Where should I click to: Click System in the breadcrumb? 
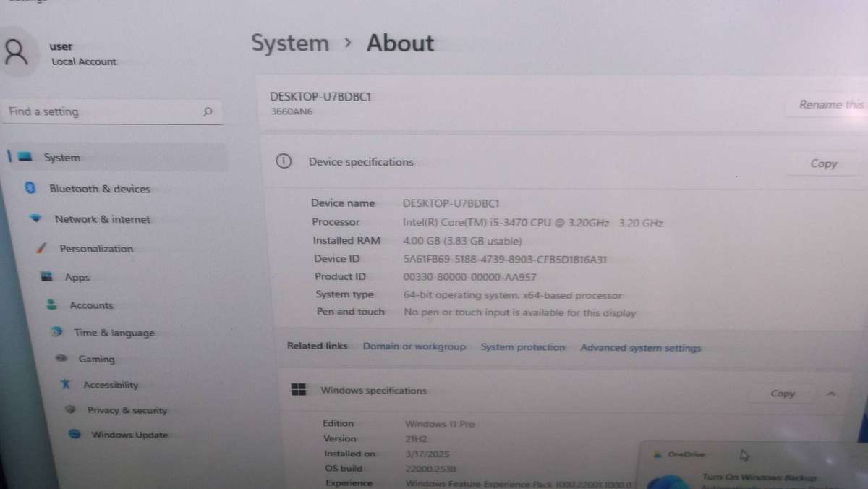coord(290,43)
